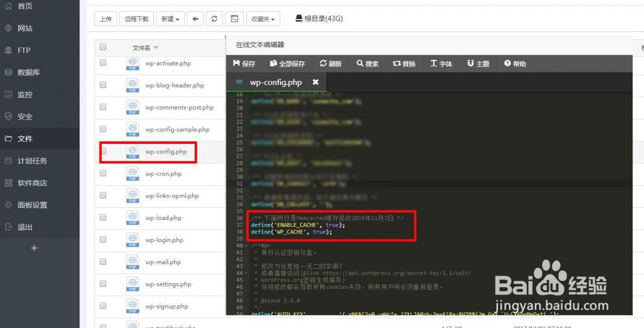
Task: Click wp-load.php file name
Action: 164,218
